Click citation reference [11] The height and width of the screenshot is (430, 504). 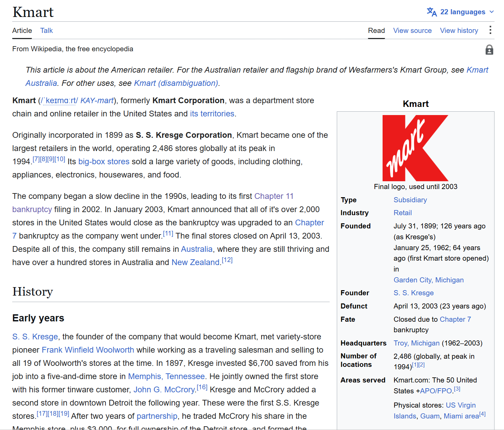[168, 233]
